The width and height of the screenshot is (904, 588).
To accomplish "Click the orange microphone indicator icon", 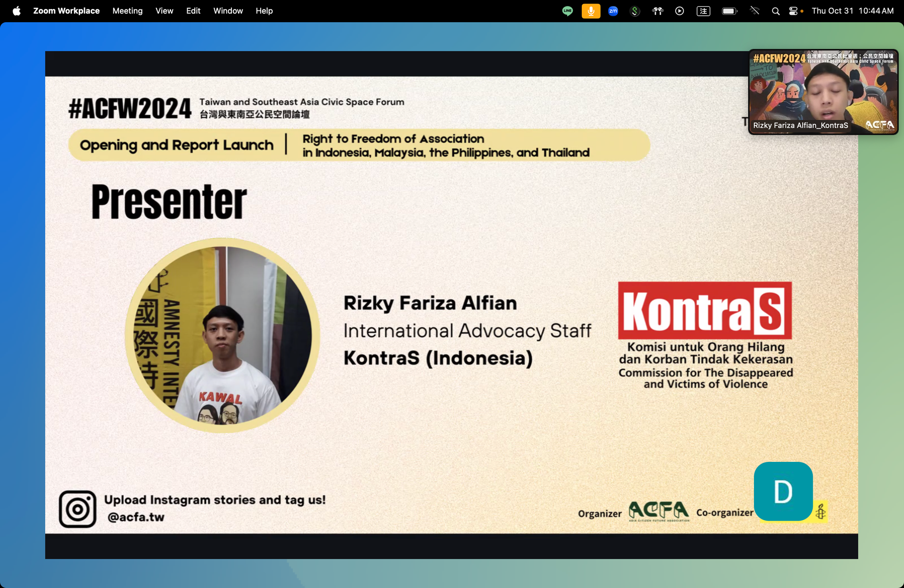I will [591, 11].
